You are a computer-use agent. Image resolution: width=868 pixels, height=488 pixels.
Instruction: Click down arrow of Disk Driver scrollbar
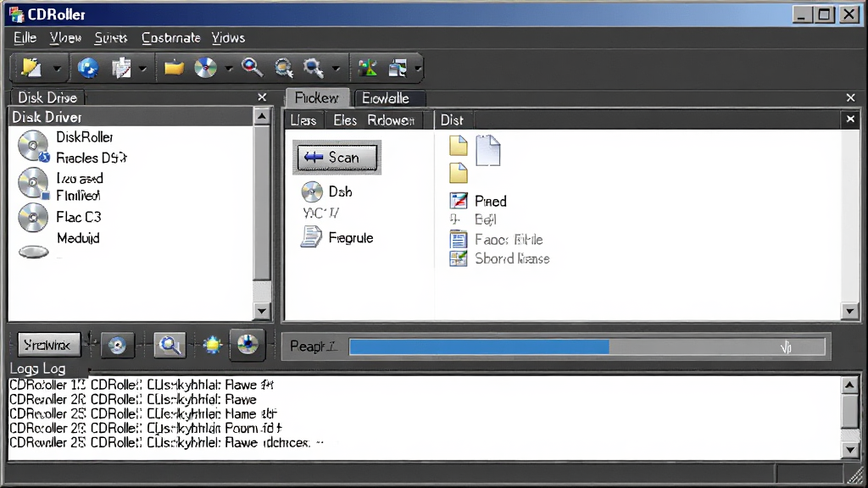coord(262,311)
